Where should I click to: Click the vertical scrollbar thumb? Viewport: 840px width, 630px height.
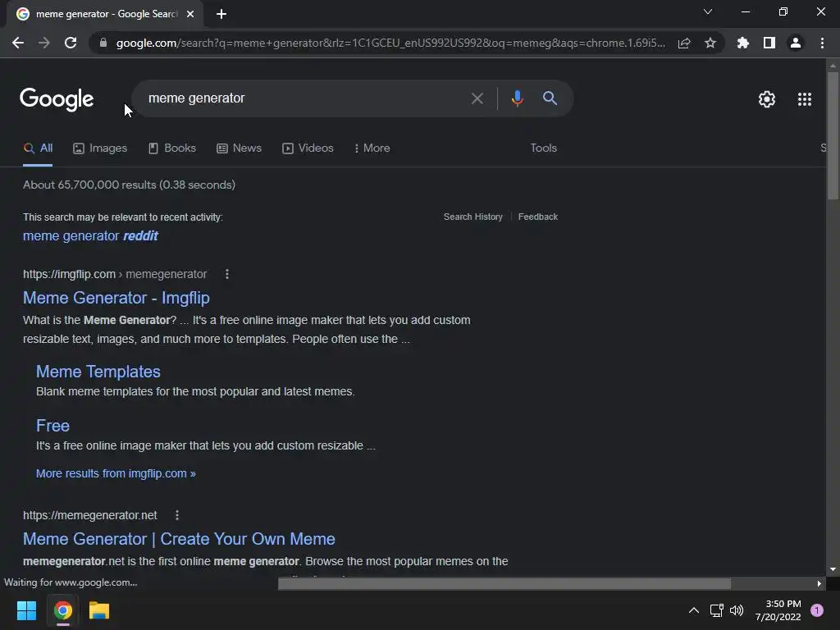pyautogui.click(x=833, y=135)
